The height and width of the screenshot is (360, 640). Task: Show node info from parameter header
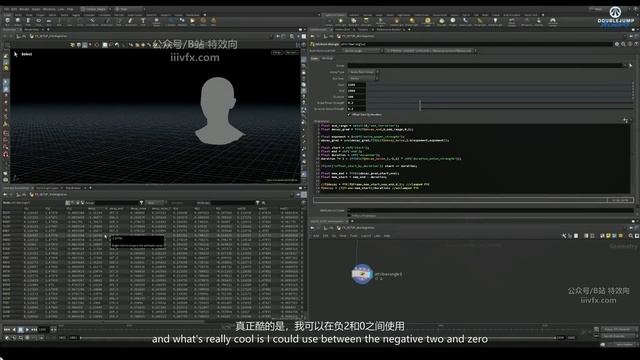pos(630,44)
